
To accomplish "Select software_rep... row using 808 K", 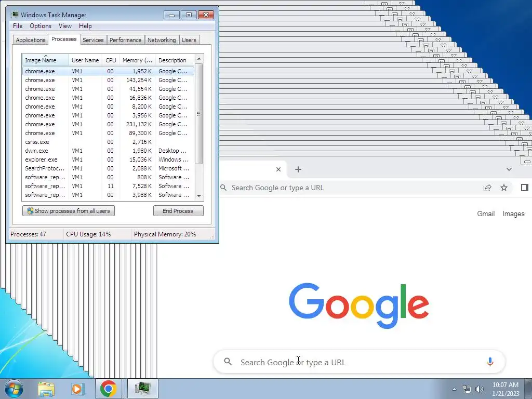I will pos(108,177).
